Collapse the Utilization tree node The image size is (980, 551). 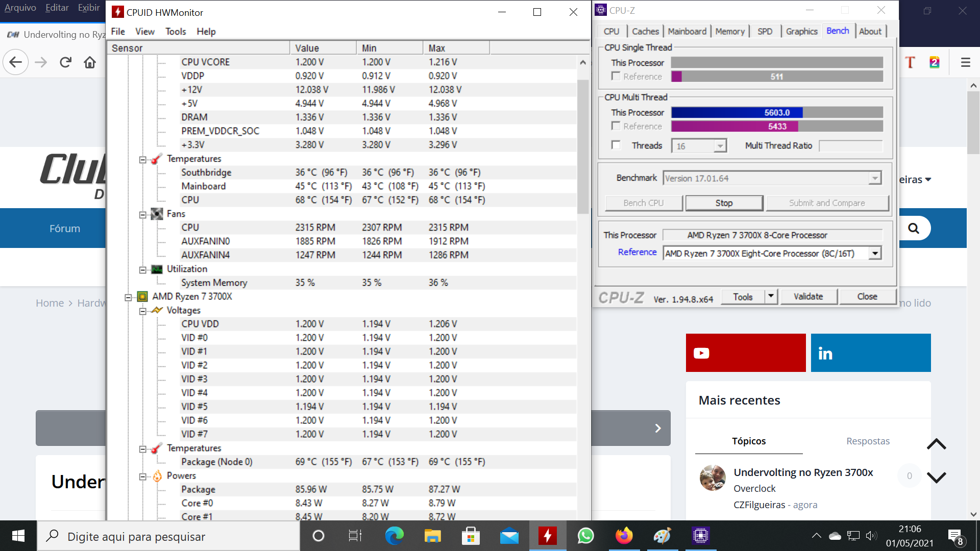143,270
